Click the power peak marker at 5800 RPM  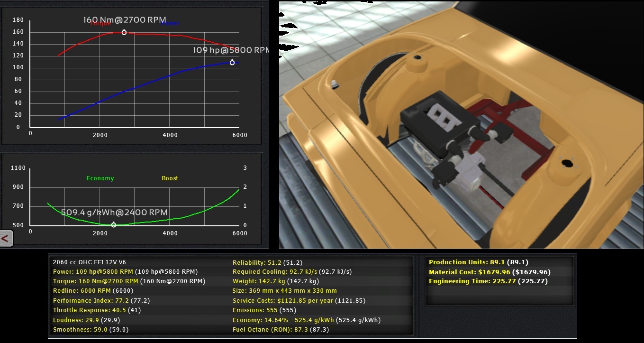click(232, 63)
